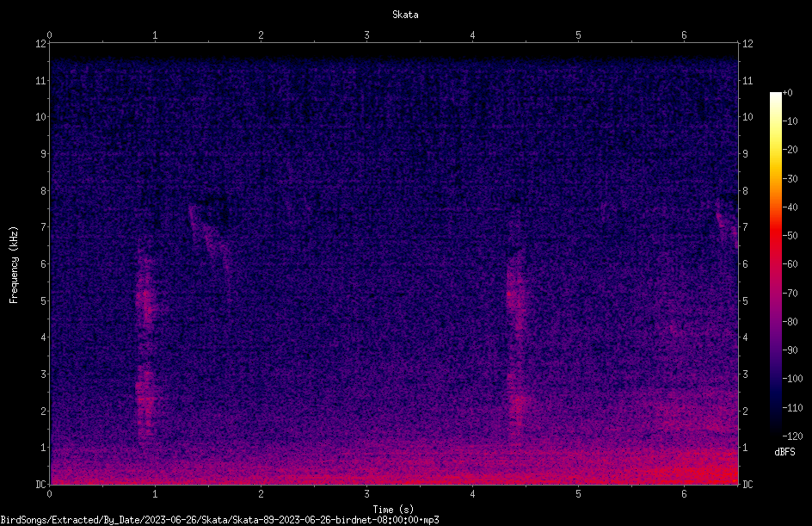Click the '-120' value on the color scale
Image resolution: width=812 pixels, height=526 pixels.
[x=793, y=436]
